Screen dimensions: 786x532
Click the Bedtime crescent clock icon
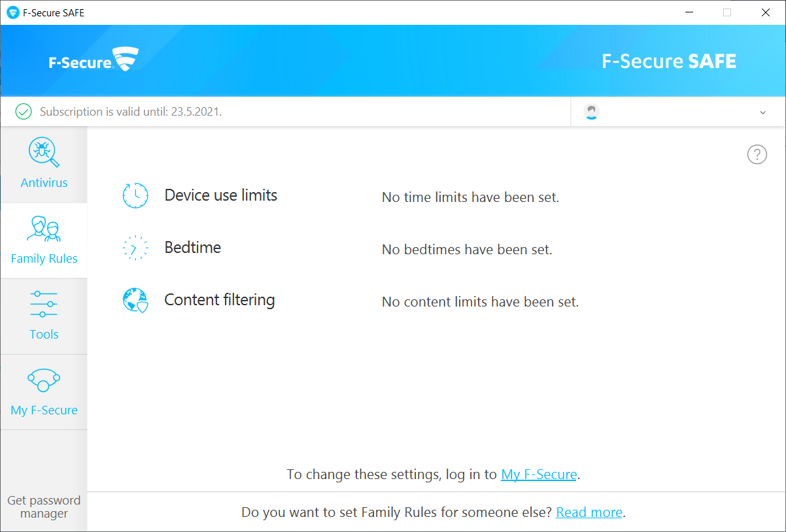pos(135,248)
